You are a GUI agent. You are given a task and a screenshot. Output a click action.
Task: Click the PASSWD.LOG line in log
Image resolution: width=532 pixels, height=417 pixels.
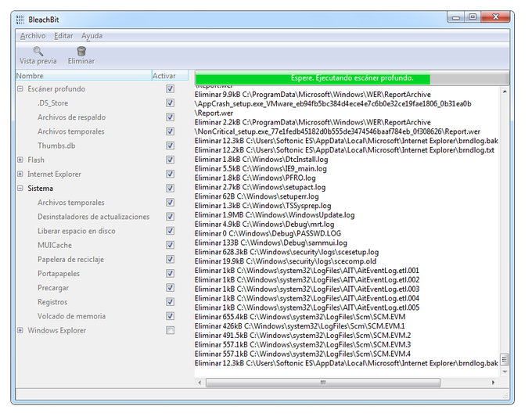point(268,234)
